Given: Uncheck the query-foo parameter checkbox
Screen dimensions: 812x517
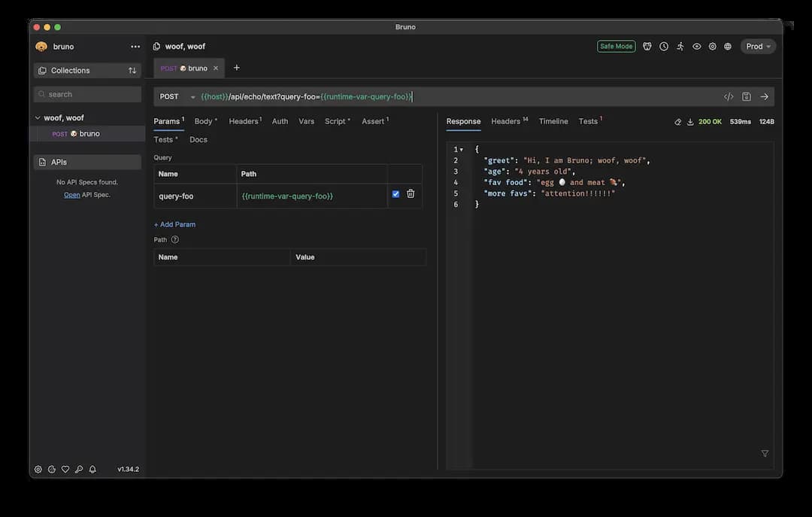Looking at the screenshot, I should [396, 194].
